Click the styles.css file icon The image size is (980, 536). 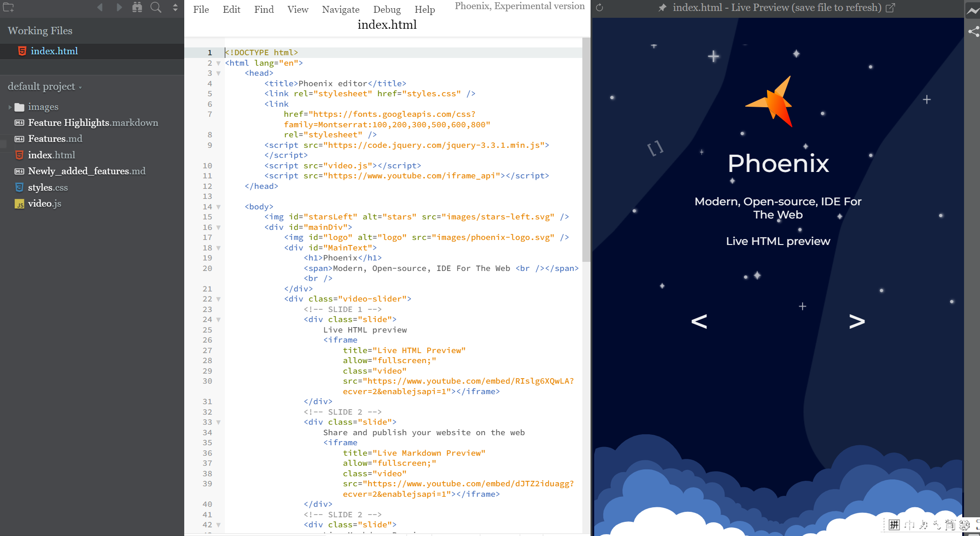19,187
